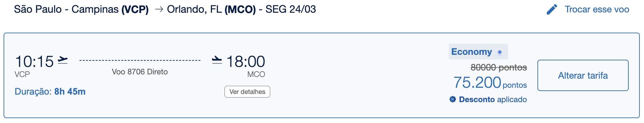Click the Economy diamond info icon
The height and width of the screenshot is (123, 644).
point(500,52)
